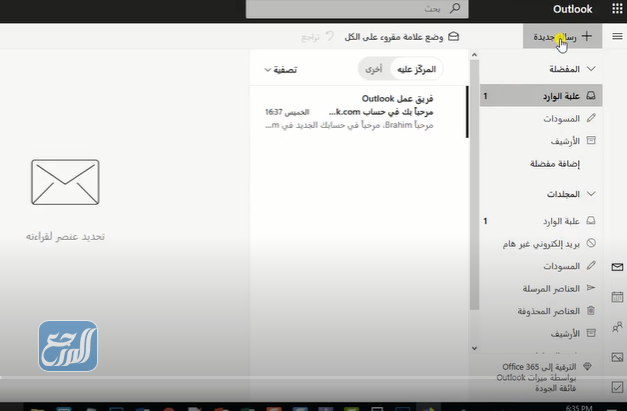Switch to the أخرى (Other) tab
The image size is (627, 411).
coord(372,70)
